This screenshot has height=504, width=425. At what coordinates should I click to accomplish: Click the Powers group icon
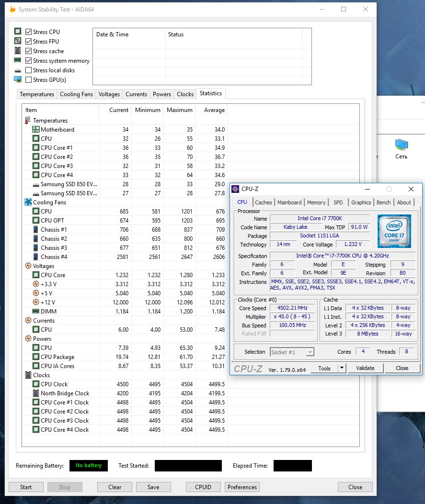[x=28, y=338]
